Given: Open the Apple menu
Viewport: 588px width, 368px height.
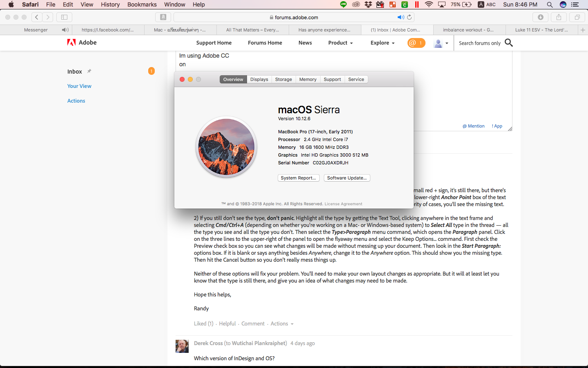Looking at the screenshot, I should pyautogui.click(x=11, y=4).
